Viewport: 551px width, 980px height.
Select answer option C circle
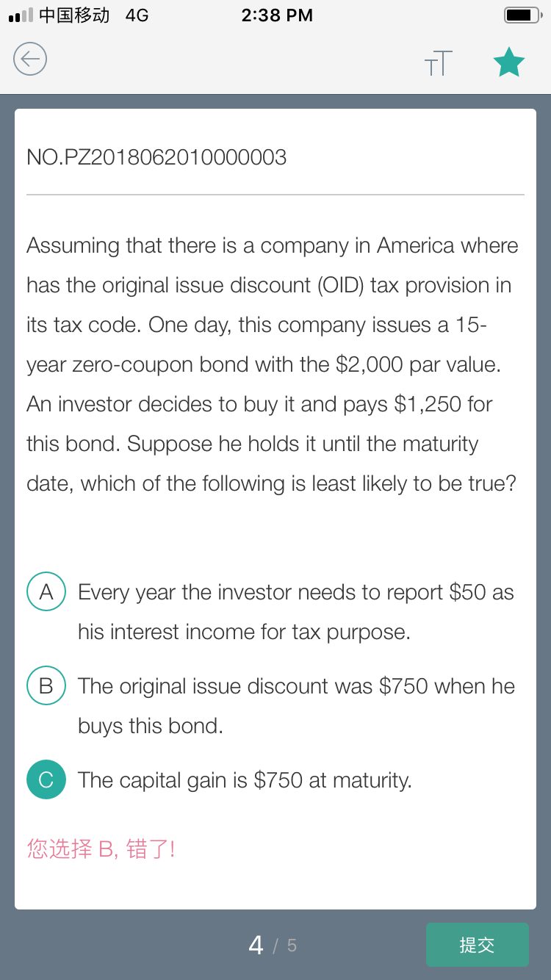(x=46, y=780)
